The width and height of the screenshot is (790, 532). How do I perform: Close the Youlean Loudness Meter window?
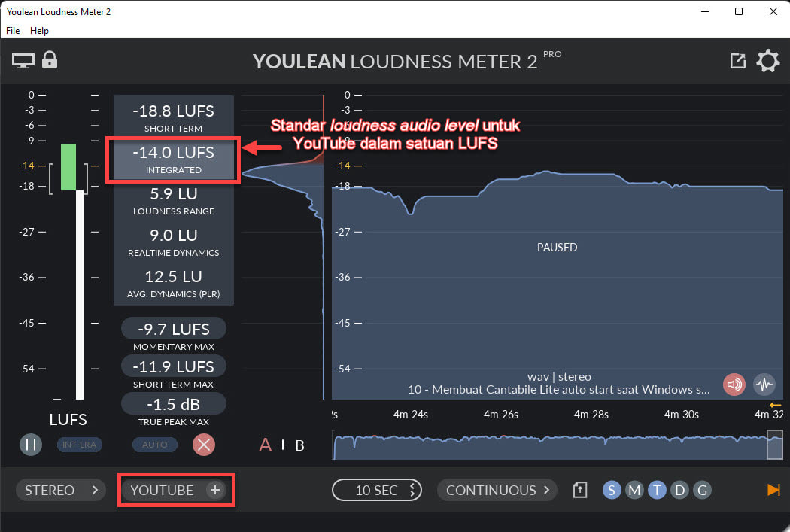point(773,11)
